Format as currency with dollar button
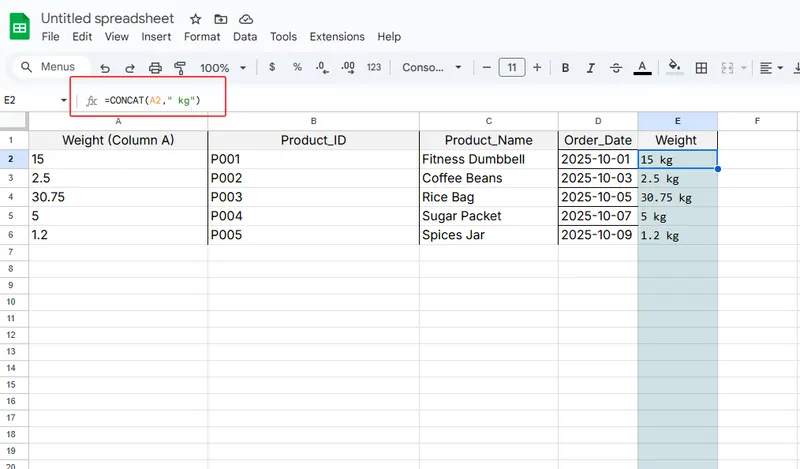 point(273,68)
